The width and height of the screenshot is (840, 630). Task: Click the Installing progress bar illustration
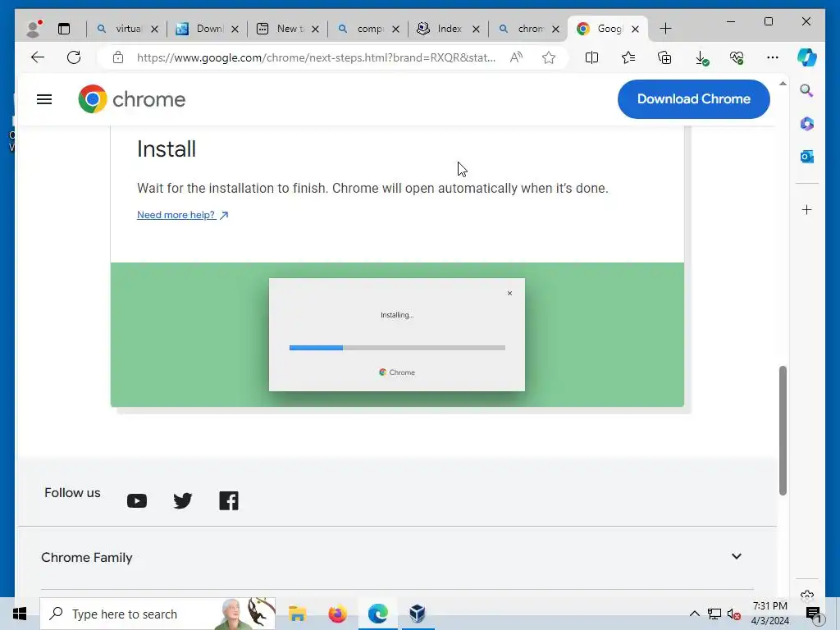coord(397,348)
